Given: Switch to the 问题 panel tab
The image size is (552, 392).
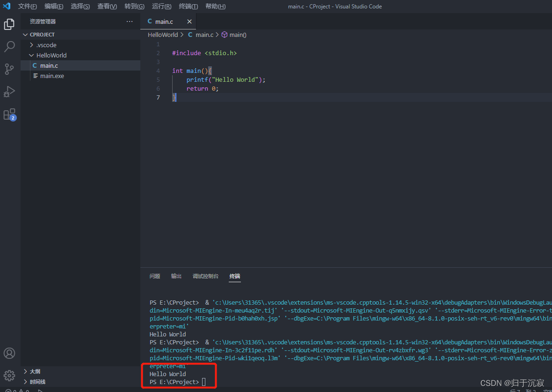Looking at the screenshot, I should (155, 276).
